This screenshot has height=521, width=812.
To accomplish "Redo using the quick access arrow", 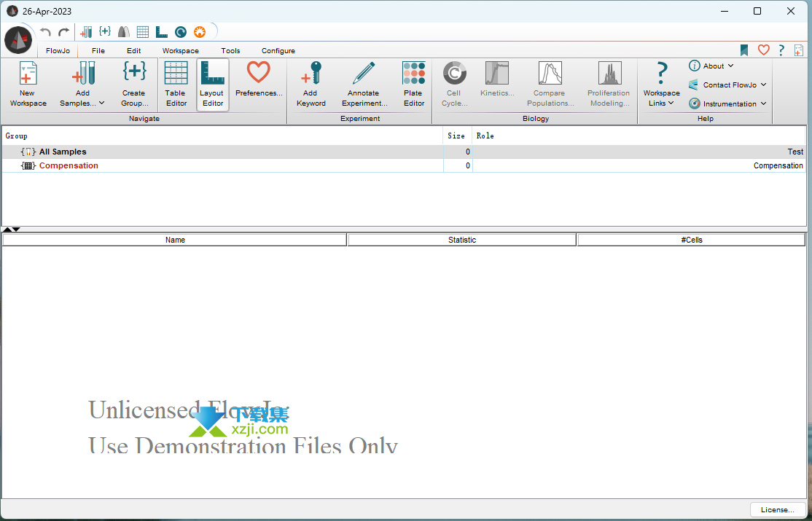I will (x=63, y=32).
